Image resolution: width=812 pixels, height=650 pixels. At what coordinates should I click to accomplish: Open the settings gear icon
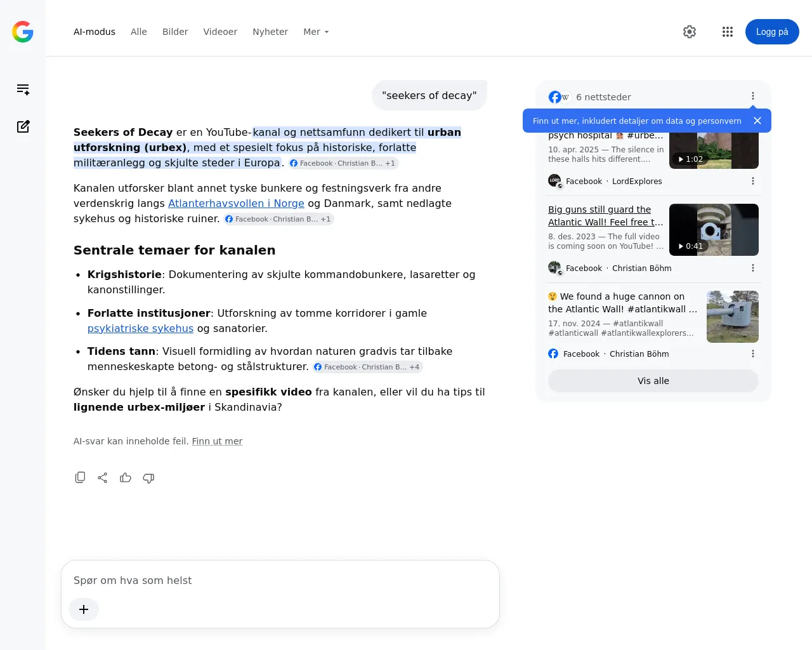click(x=690, y=32)
